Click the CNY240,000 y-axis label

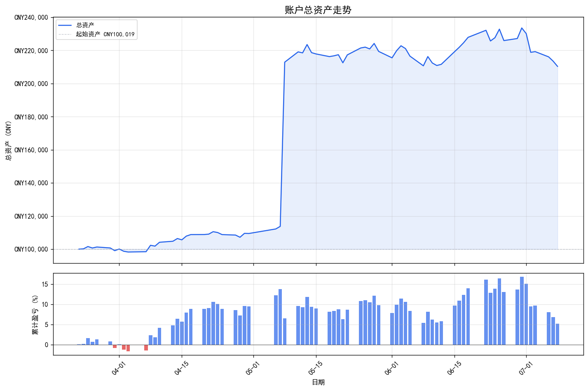[x=31, y=18]
